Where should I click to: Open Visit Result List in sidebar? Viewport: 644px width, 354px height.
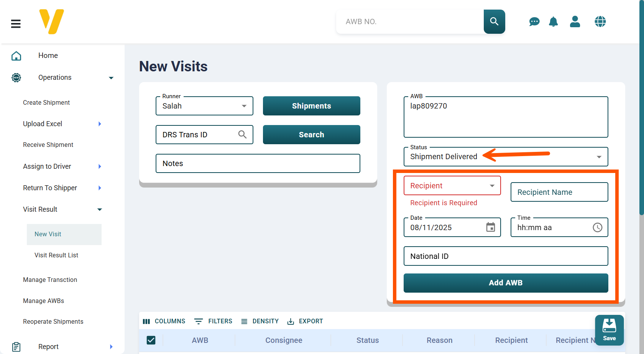(x=56, y=255)
